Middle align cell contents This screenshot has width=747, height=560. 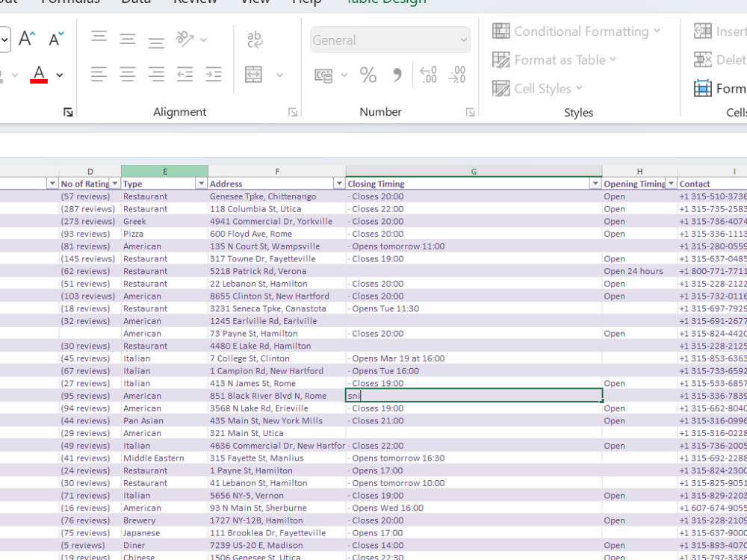click(x=127, y=40)
